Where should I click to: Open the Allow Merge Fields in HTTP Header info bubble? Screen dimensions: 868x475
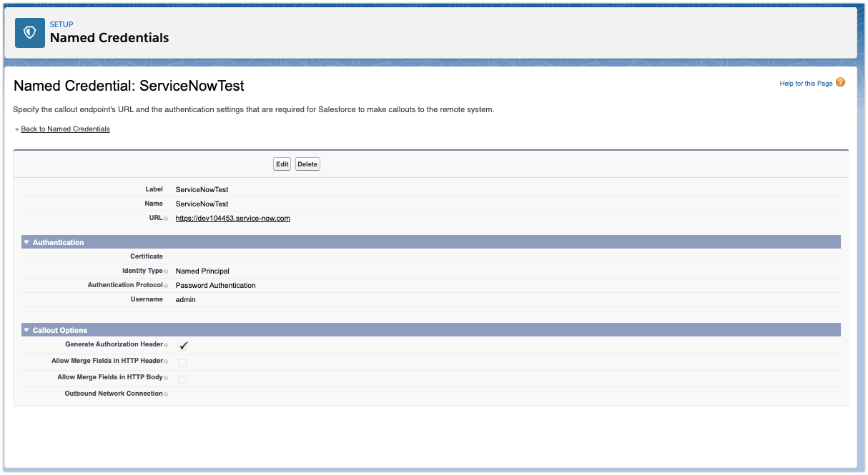pyautogui.click(x=167, y=361)
